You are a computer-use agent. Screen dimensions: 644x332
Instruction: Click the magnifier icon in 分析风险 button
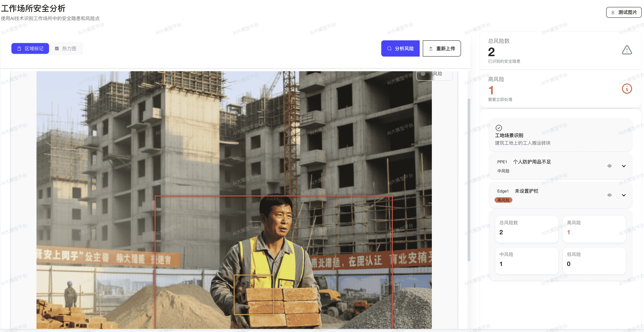389,48
